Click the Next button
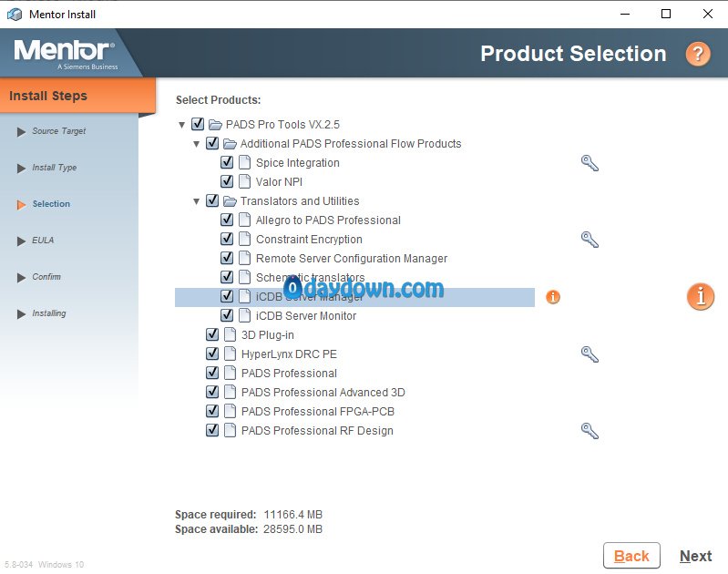The image size is (728, 574). [695, 556]
